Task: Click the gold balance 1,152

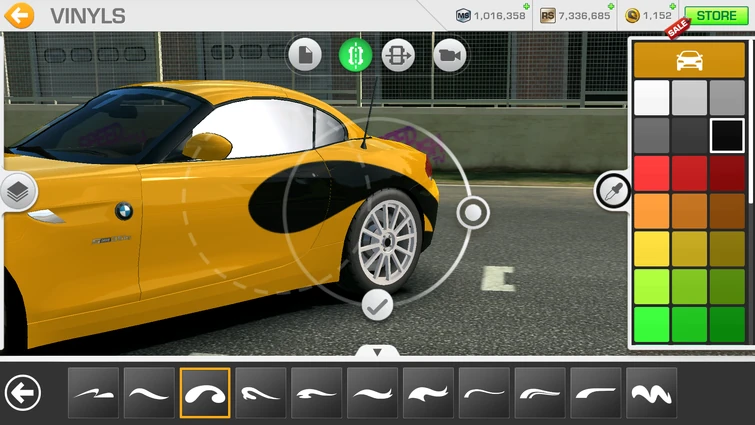Action: 657,15
